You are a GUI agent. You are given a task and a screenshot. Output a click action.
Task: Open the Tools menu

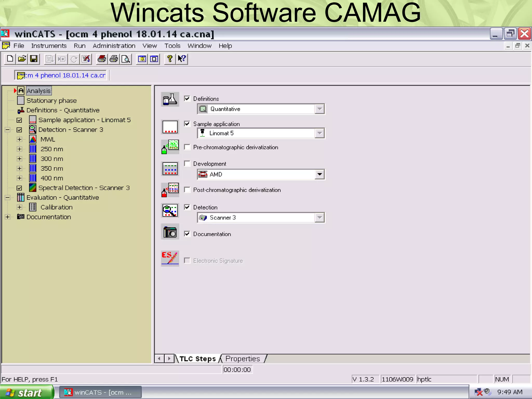tap(172, 46)
